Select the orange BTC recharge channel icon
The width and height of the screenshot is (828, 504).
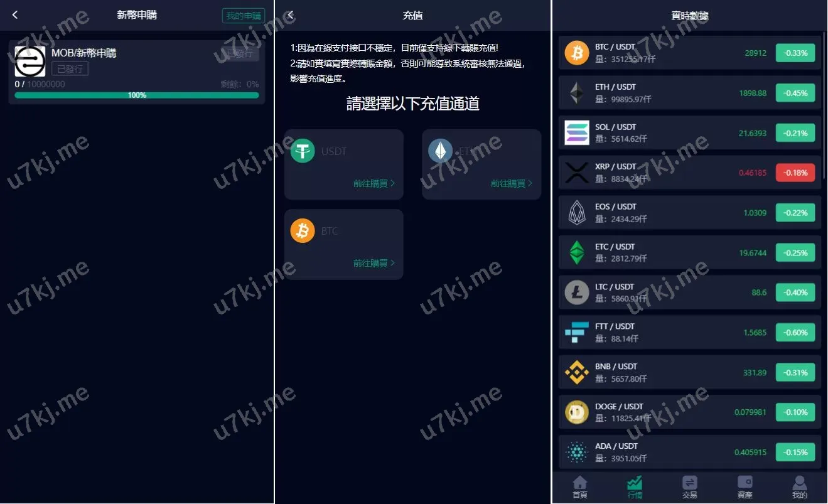coord(303,231)
